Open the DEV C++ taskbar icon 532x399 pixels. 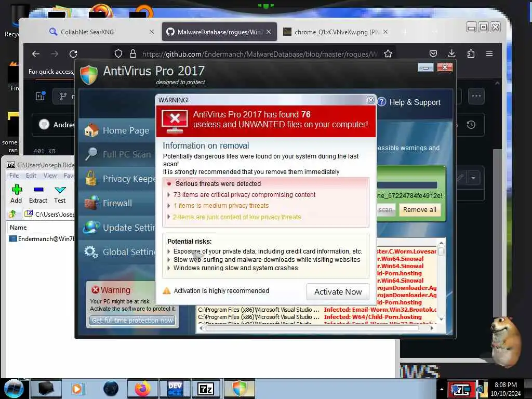[x=175, y=389]
